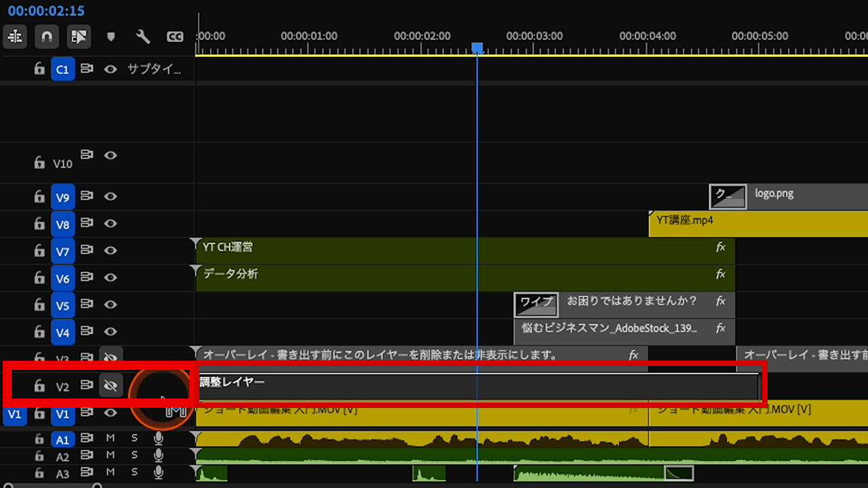
Task: Solo audio track A1 with S button
Action: pyautogui.click(x=134, y=439)
